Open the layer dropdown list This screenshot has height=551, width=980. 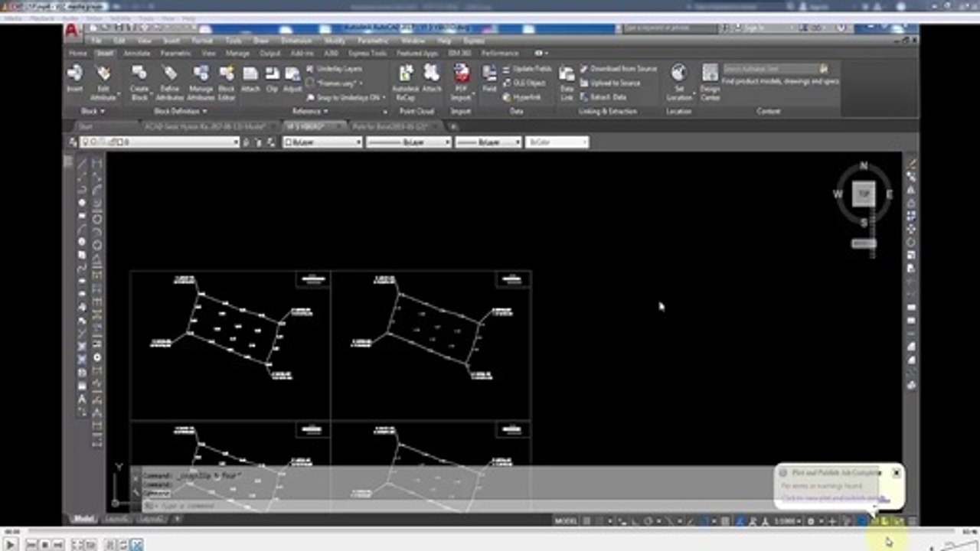160,142
